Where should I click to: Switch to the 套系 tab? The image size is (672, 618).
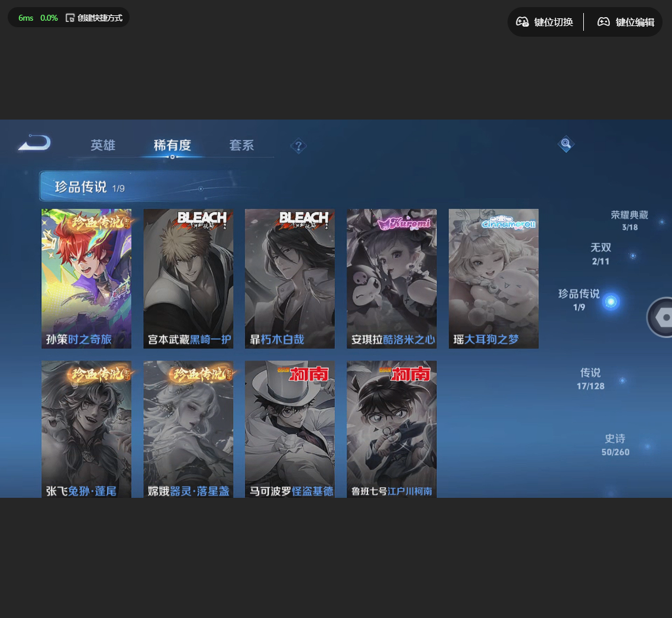click(x=241, y=145)
